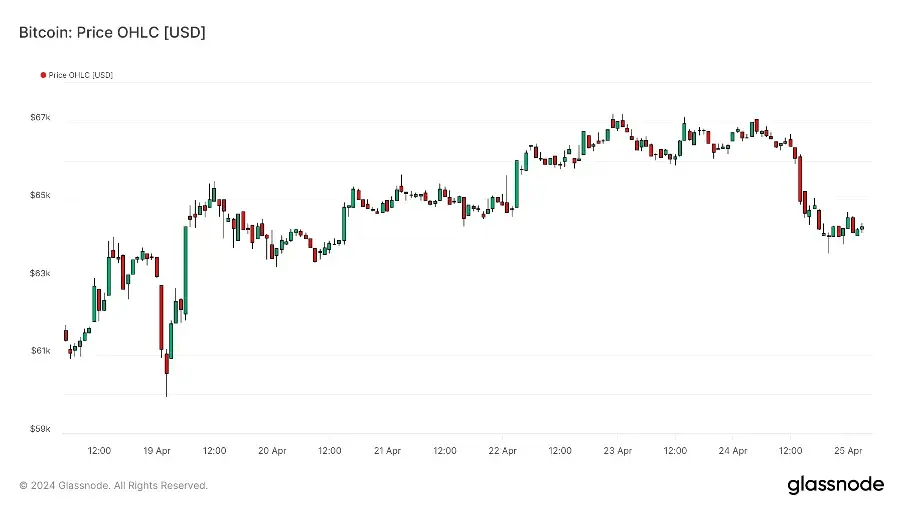The width and height of the screenshot is (904, 508).
Task: Click the 24 Apr x-axis date label
Action: (x=733, y=451)
